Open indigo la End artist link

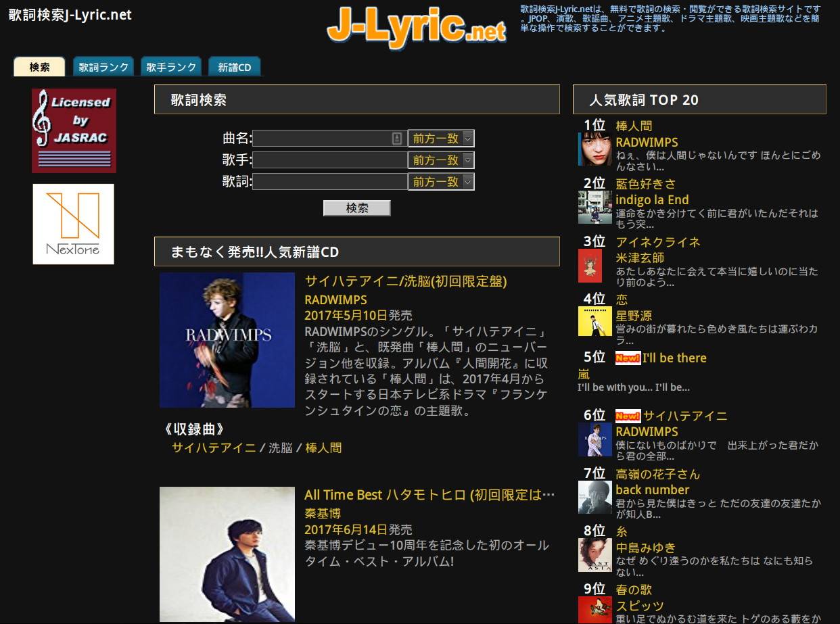(x=652, y=200)
